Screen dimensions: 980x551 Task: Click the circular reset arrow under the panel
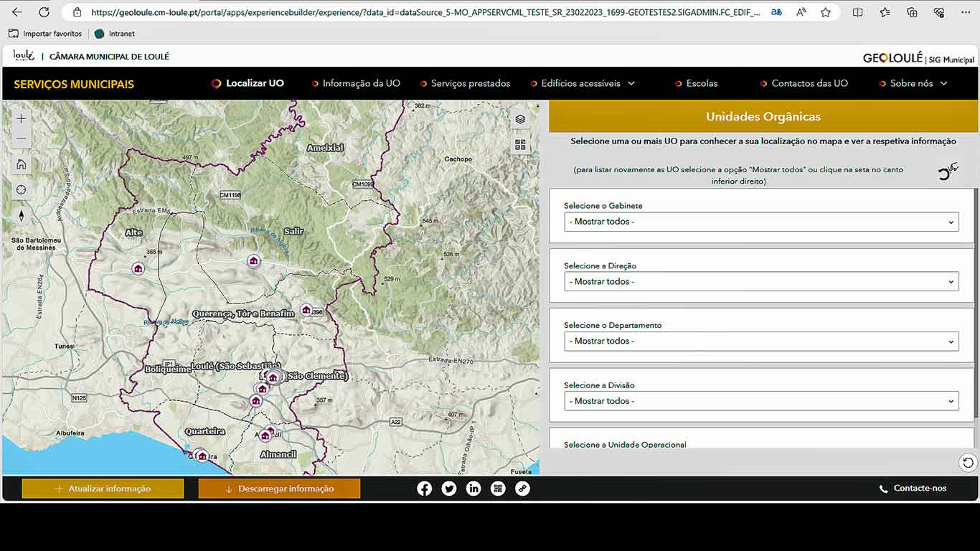[x=968, y=463]
